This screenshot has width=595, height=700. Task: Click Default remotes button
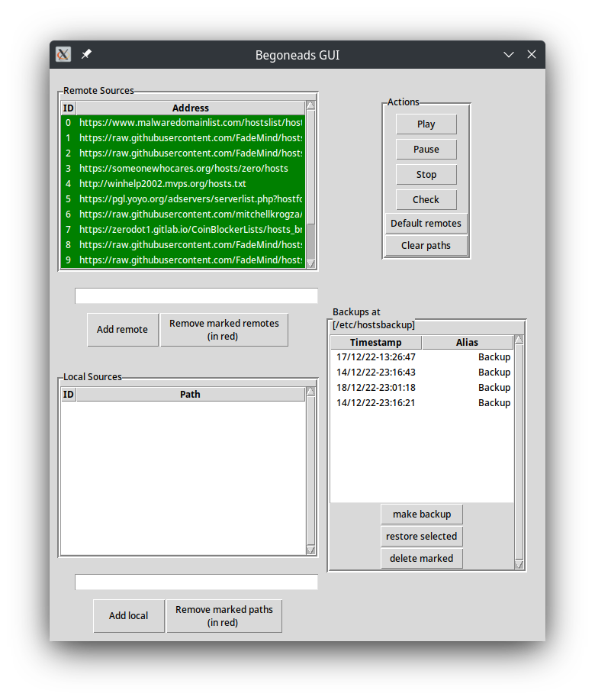click(x=426, y=223)
